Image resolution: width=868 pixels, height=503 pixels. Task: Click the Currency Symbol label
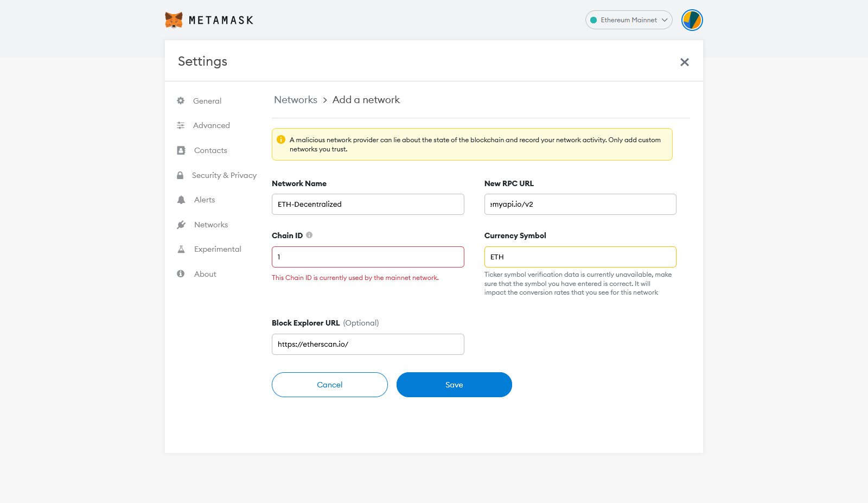[x=515, y=235]
